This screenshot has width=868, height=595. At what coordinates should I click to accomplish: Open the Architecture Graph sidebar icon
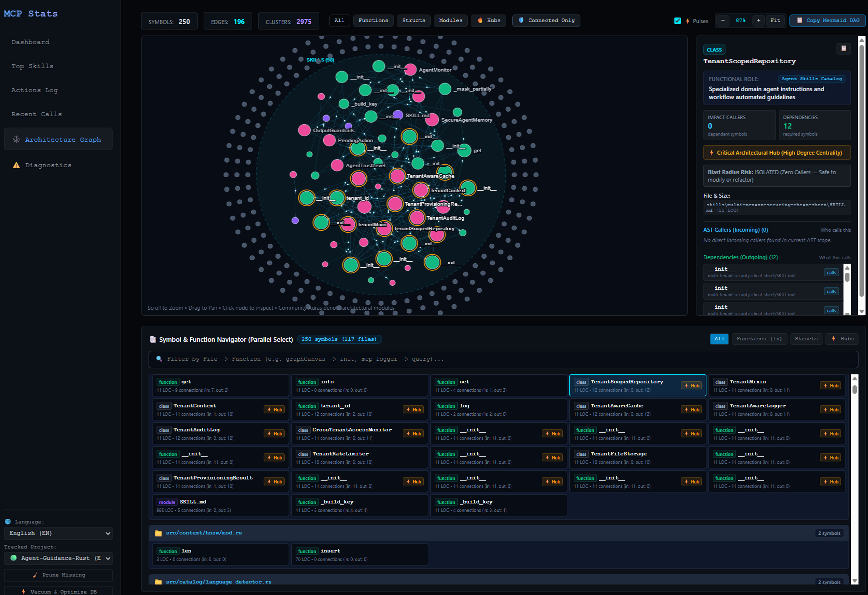pos(16,139)
